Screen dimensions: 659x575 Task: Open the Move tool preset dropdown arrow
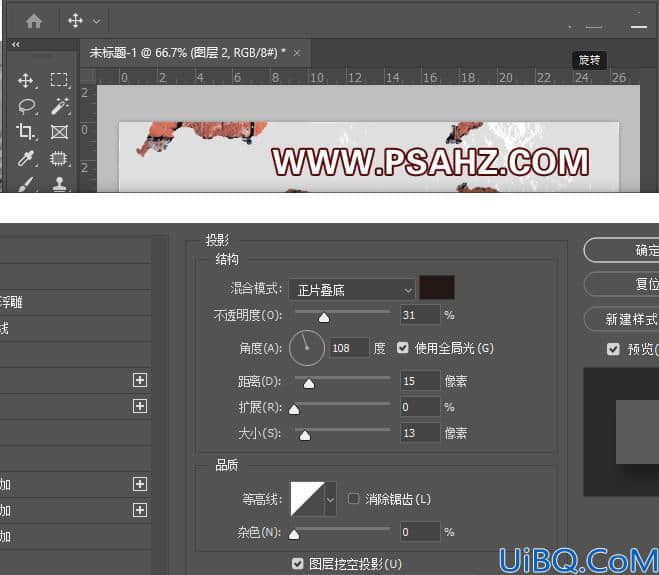[97, 21]
